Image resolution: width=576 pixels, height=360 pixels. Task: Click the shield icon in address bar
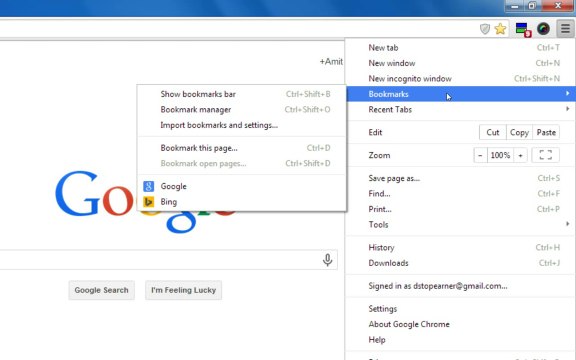click(485, 29)
